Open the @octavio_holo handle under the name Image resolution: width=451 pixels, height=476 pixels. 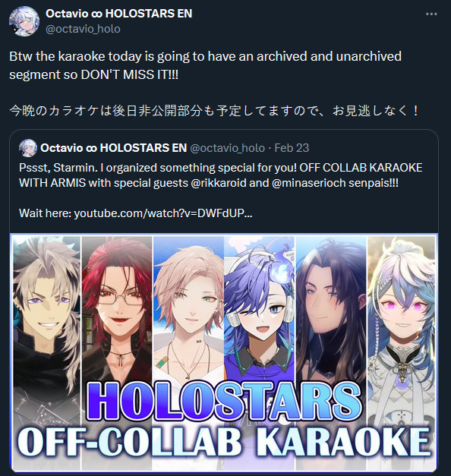tap(83, 29)
